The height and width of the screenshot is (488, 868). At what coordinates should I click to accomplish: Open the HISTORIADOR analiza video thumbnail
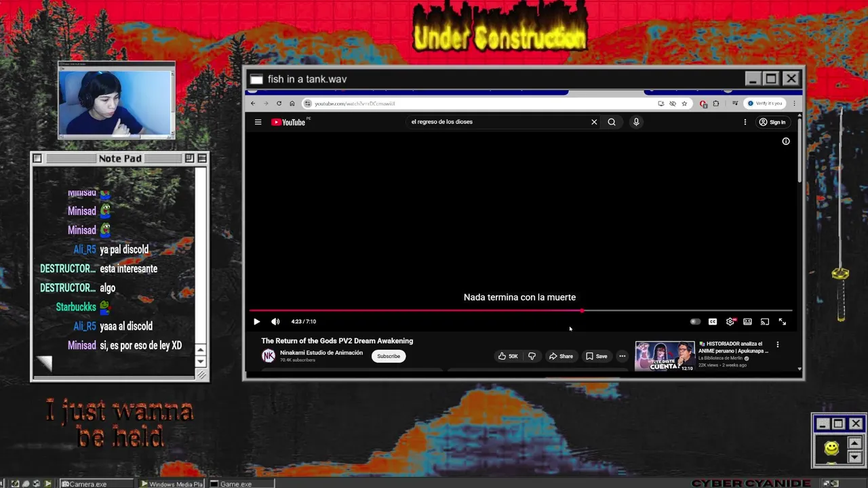point(665,356)
